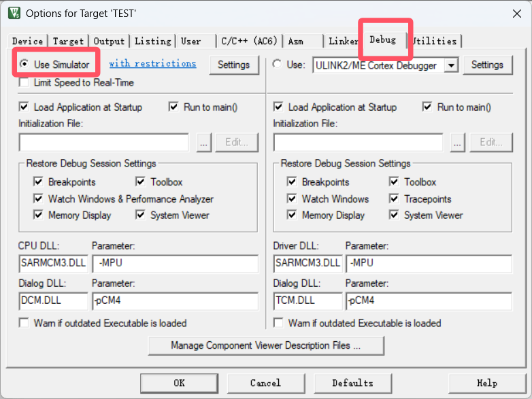The image size is (532, 399).
Task: Toggle debugger Toolbox checkbox
Action: click(394, 181)
